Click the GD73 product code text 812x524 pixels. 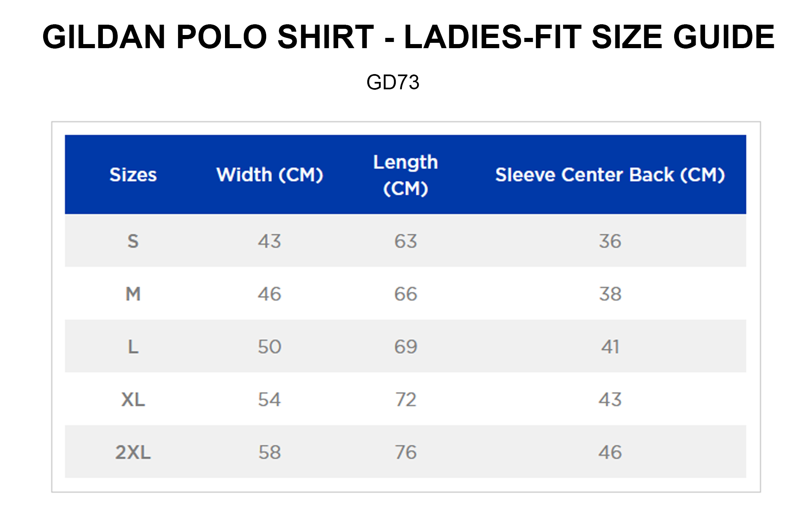[393, 82]
